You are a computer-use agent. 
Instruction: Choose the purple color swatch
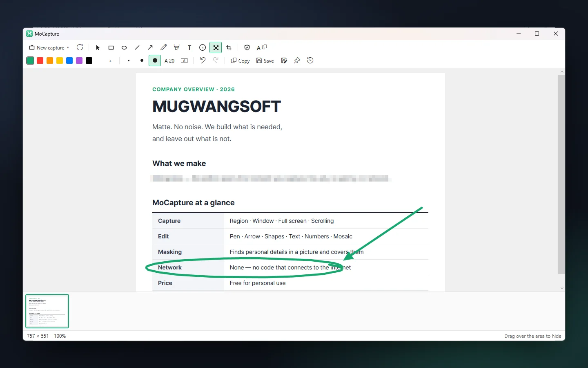pos(79,61)
